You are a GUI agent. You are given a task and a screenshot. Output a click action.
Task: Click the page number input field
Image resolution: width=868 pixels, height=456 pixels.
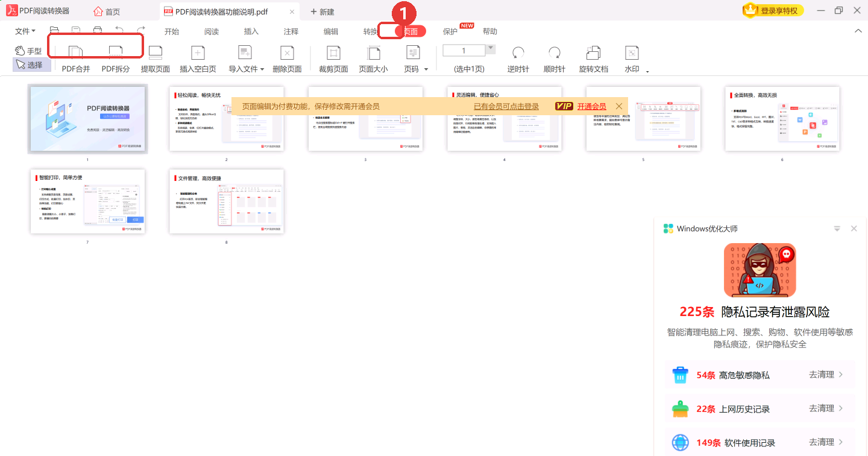point(464,51)
